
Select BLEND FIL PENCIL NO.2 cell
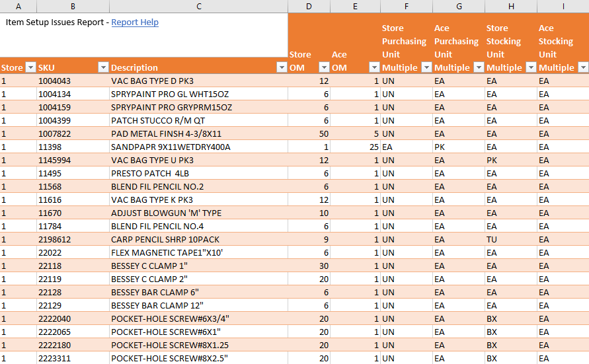pos(199,186)
